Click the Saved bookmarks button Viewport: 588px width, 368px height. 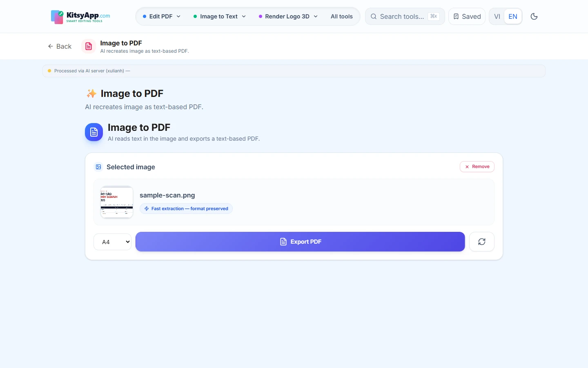point(467,16)
